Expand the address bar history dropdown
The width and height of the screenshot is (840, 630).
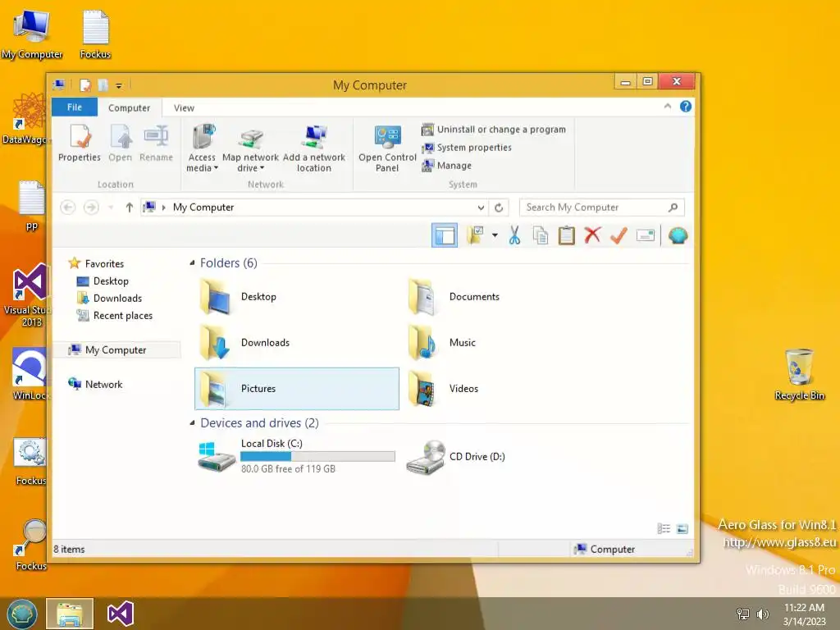pyautogui.click(x=481, y=208)
